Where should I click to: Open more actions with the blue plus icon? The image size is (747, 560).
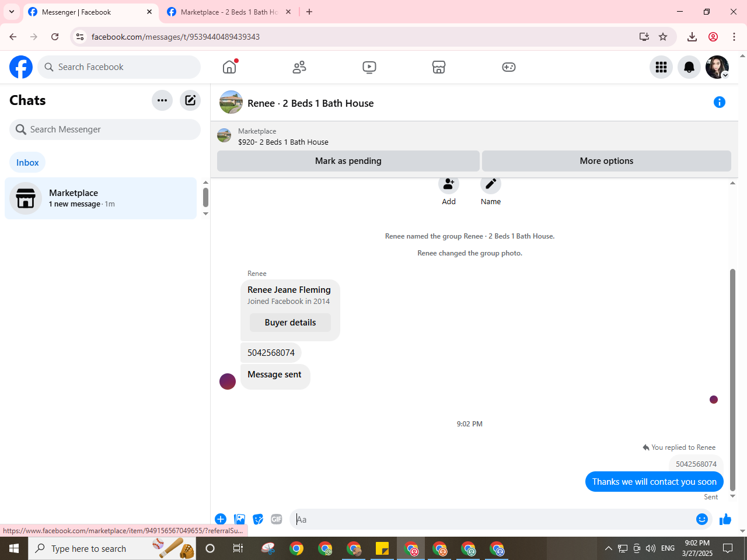(x=221, y=519)
